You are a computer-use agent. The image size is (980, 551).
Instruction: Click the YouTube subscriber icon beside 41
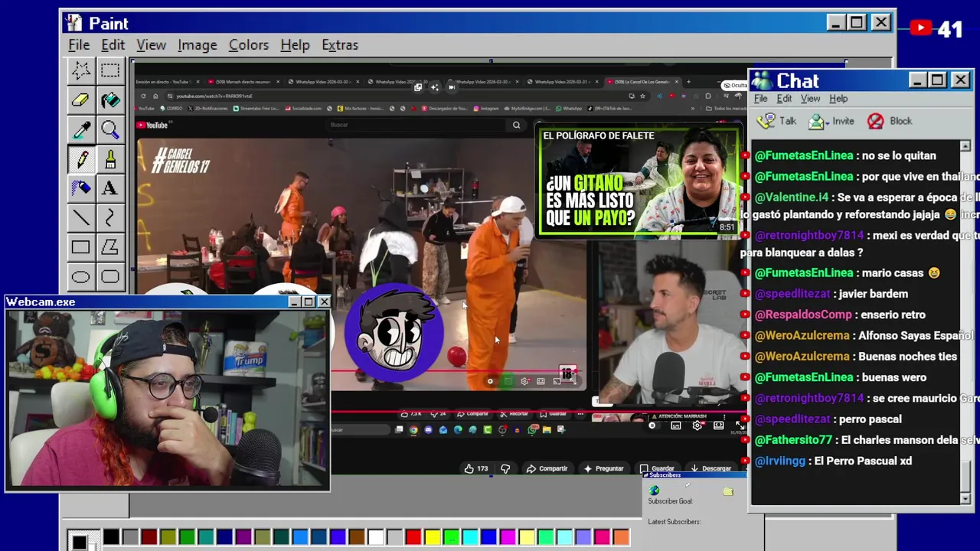click(920, 28)
